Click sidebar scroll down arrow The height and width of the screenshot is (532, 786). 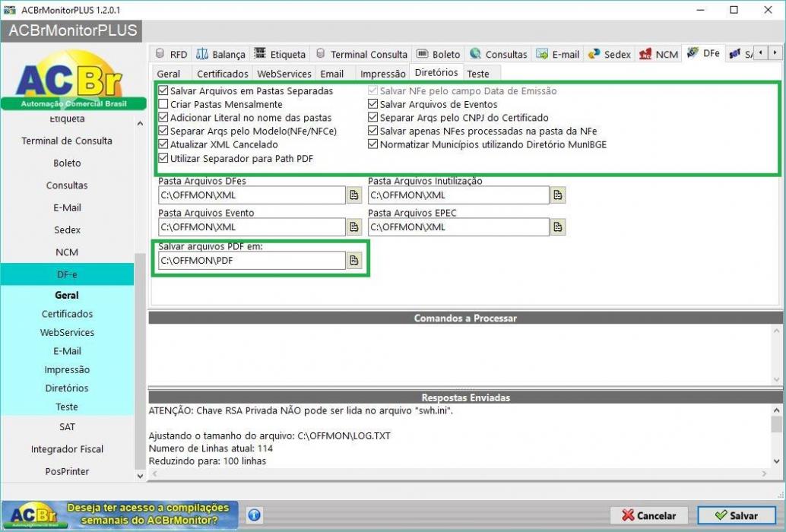pyautogui.click(x=140, y=476)
